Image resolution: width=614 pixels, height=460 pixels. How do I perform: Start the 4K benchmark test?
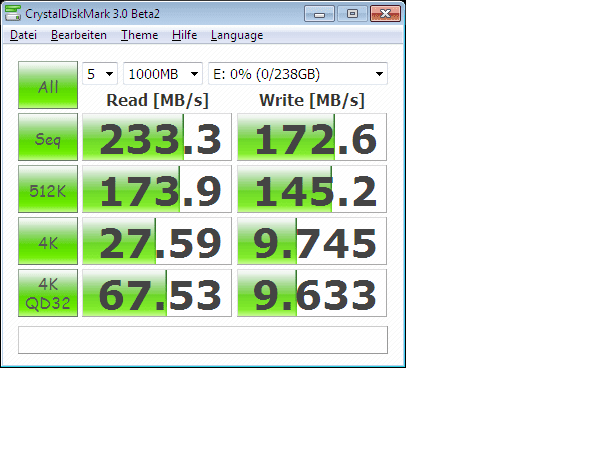coord(48,241)
